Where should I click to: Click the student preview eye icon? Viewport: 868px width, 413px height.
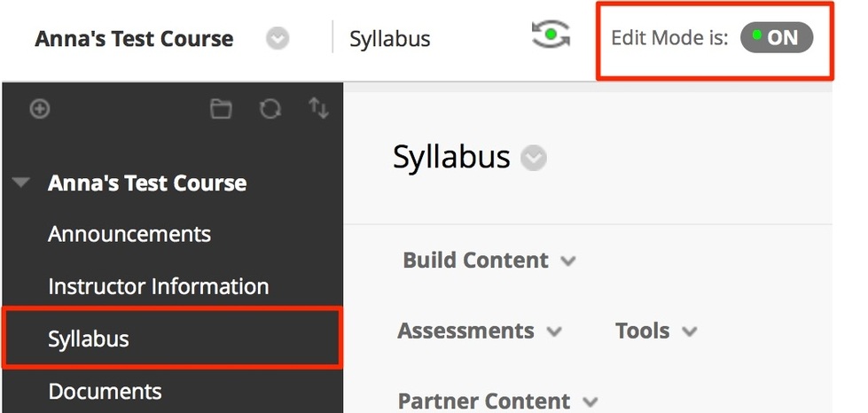tap(551, 35)
